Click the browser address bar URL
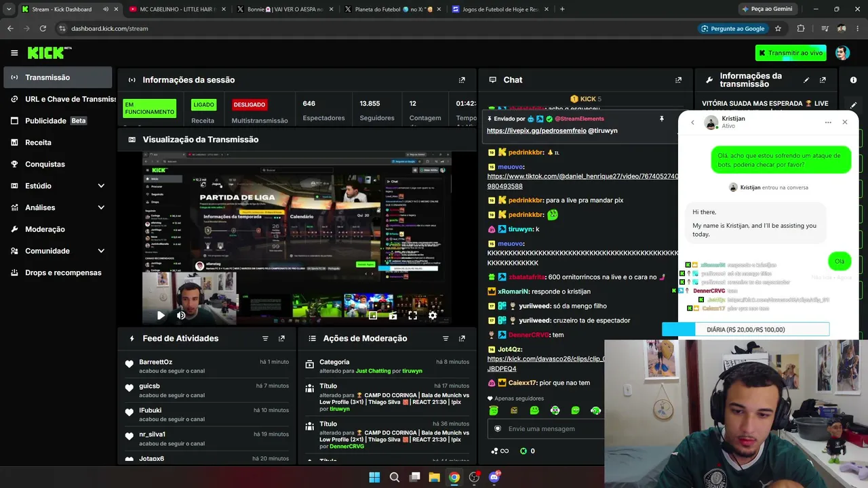Image resolution: width=868 pixels, height=488 pixels. tap(110, 28)
